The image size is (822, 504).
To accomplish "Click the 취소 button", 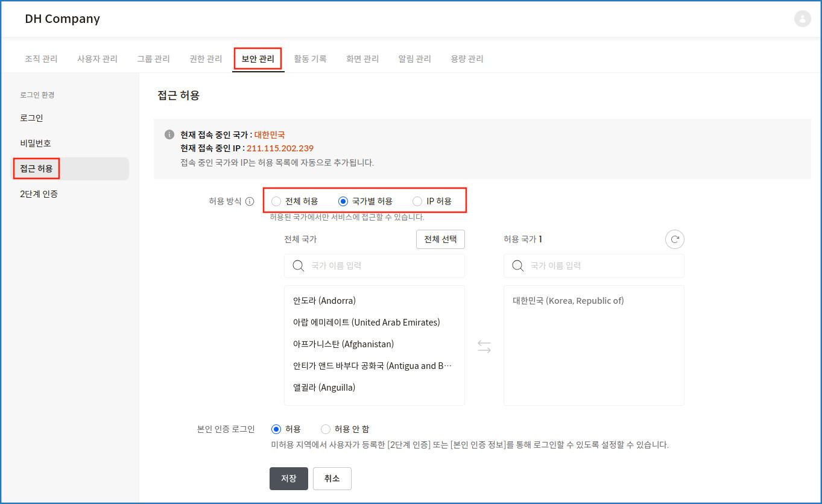I will 332,479.
